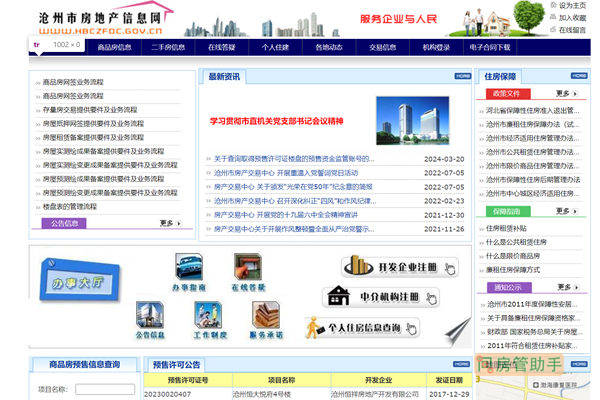The image size is (600, 400).
Task: Open the 办事指南 car icon
Action: (189, 273)
